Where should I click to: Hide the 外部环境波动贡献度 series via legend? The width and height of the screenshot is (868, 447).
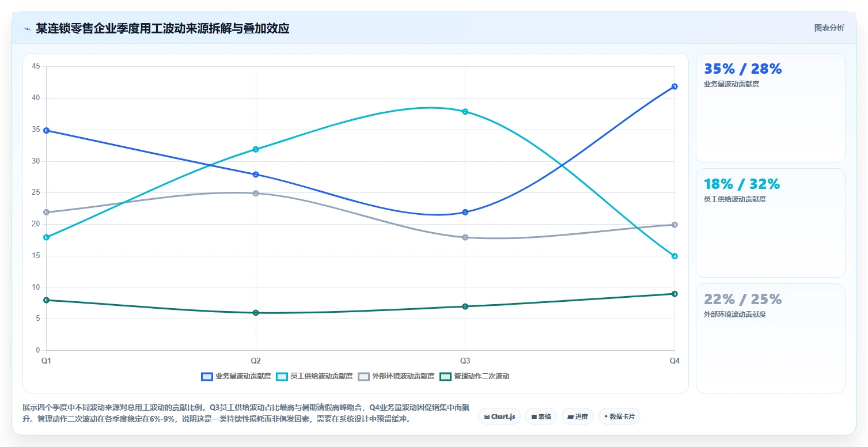363,376
